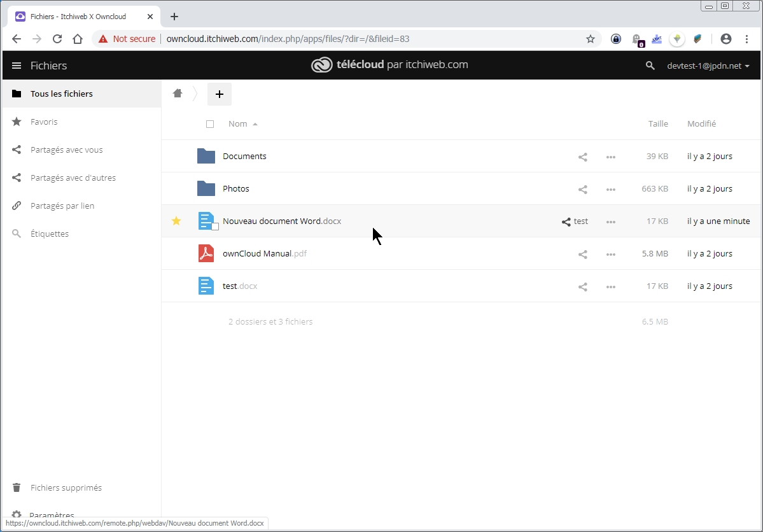Viewport: 763px width, 532px height.
Task: Click the owncloud address bar URL
Action: pyautogui.click(x=288, y=39)
